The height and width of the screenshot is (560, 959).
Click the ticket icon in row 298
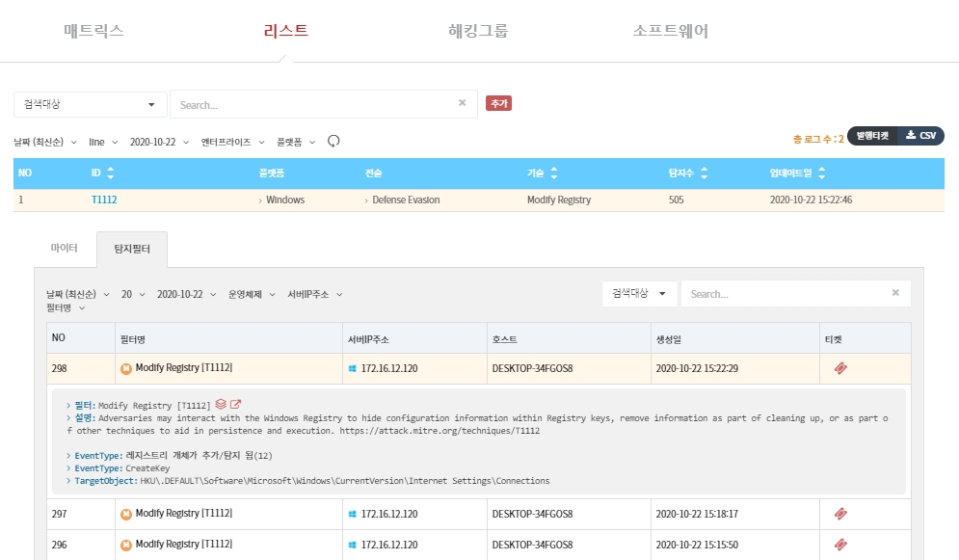click(840, 368)
